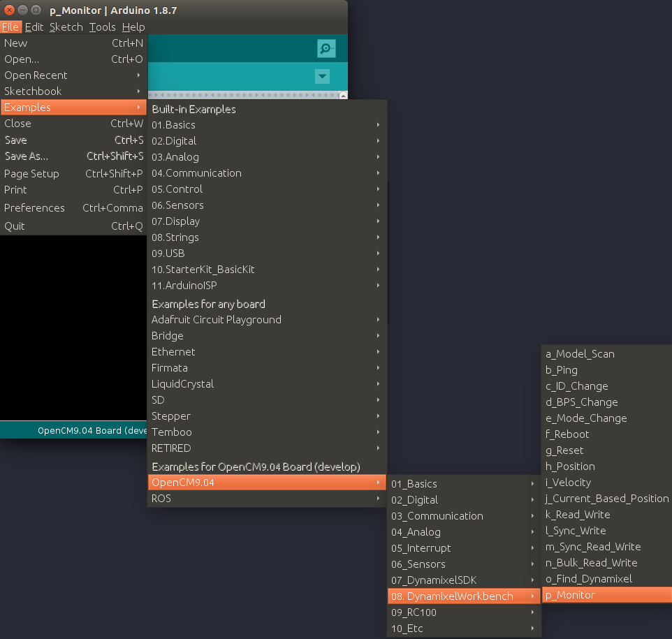Open Preferences from the File menu

click(x=74, y=208)
